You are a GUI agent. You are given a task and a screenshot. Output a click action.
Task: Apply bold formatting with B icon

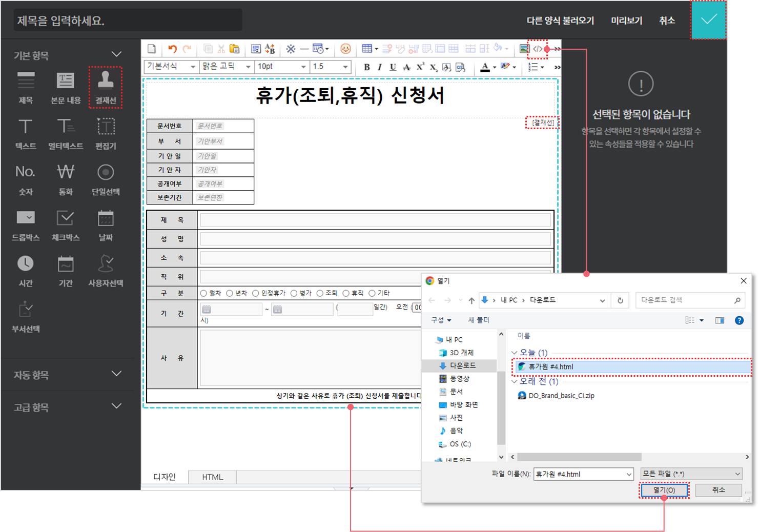click(366, 67)
